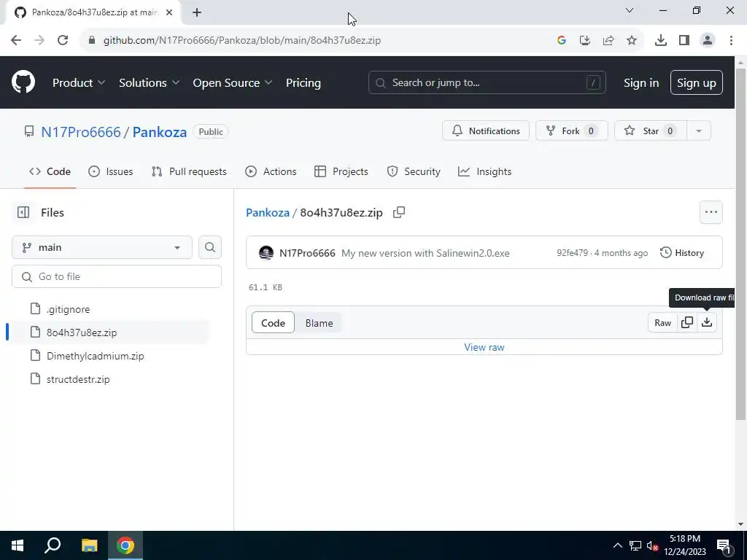Image resolution: width=747 pixels, height=560 pixels.
Task: Click the Sign up button
Action: [x=696, y=82]
